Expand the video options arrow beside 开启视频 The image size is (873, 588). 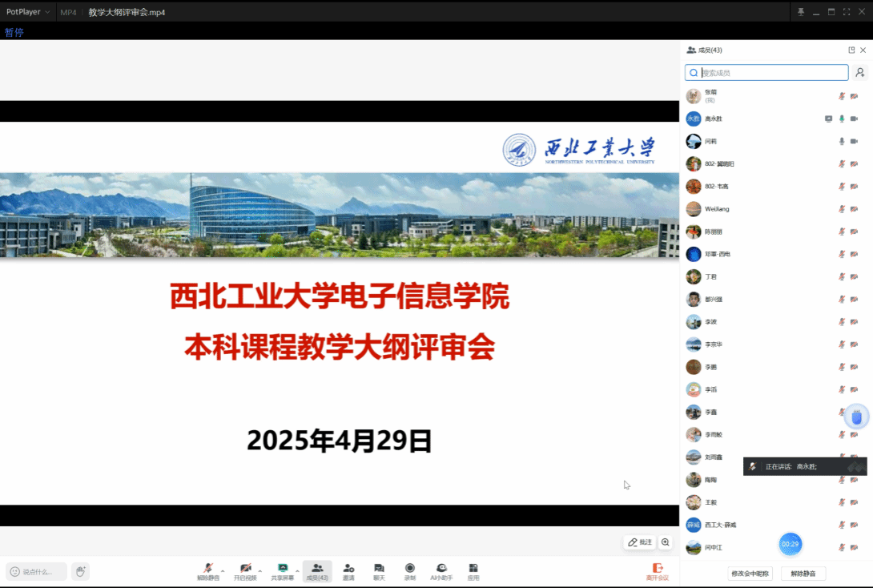coord(260,570)
